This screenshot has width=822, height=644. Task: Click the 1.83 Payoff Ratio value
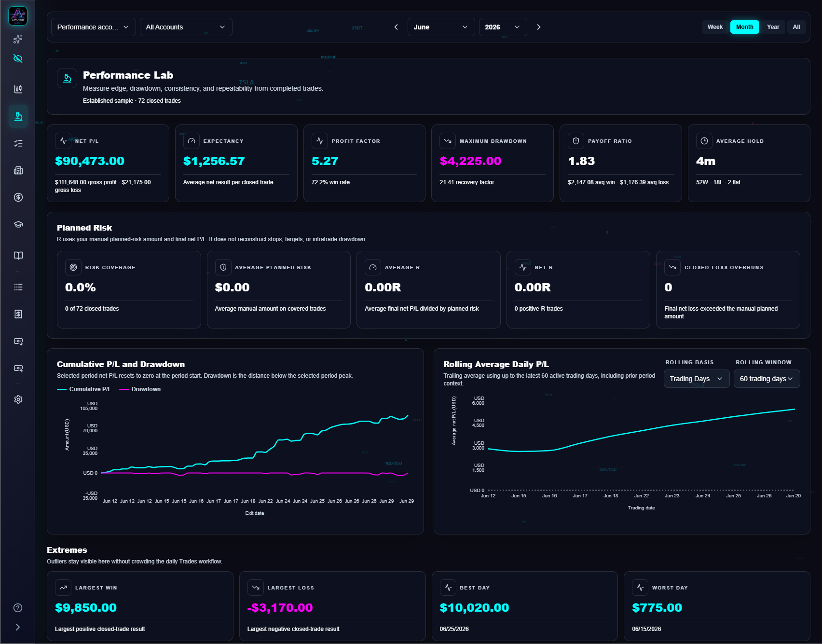[581, 161]
